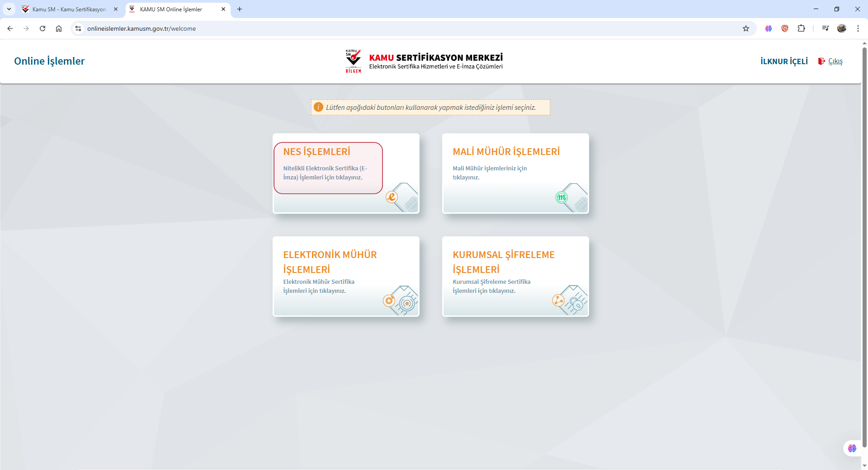This screenshot has width=868, height=470.
Task: Bookmark this page with star icon
Action: pos(746,28)
